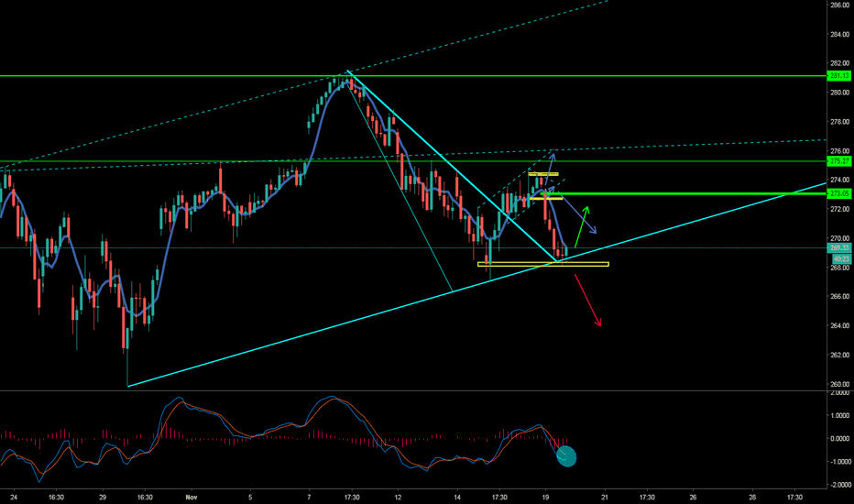Click the 12 date label on time axis
854x504 pixels.
[398, 497]
